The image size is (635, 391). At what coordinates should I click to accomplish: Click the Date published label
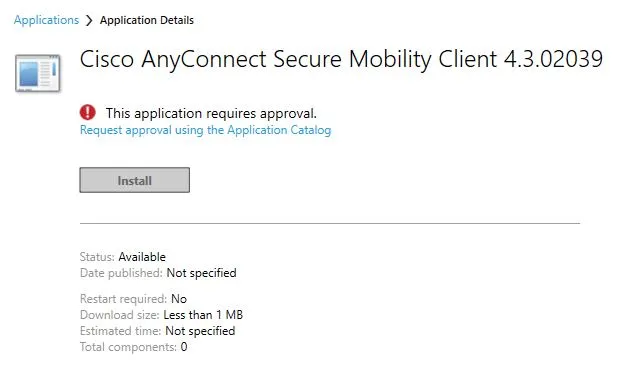[121, 273]
